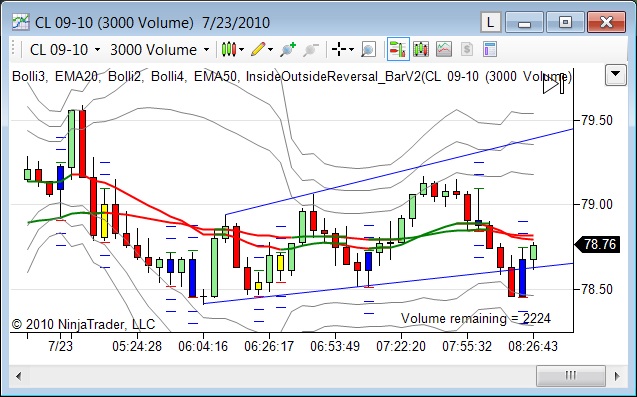637x397 pixels.
Task: Click the horizontal scrollbar thumb
Action: tap(571, 375)
